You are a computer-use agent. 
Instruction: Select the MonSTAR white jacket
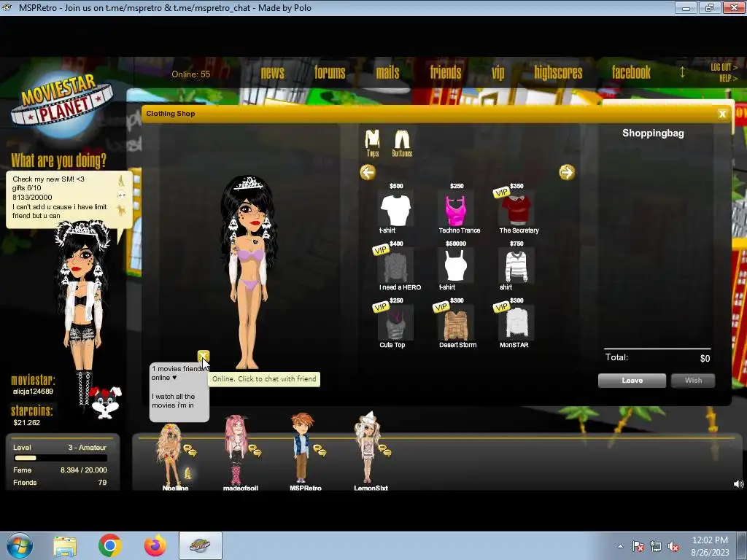coord(516,324)
